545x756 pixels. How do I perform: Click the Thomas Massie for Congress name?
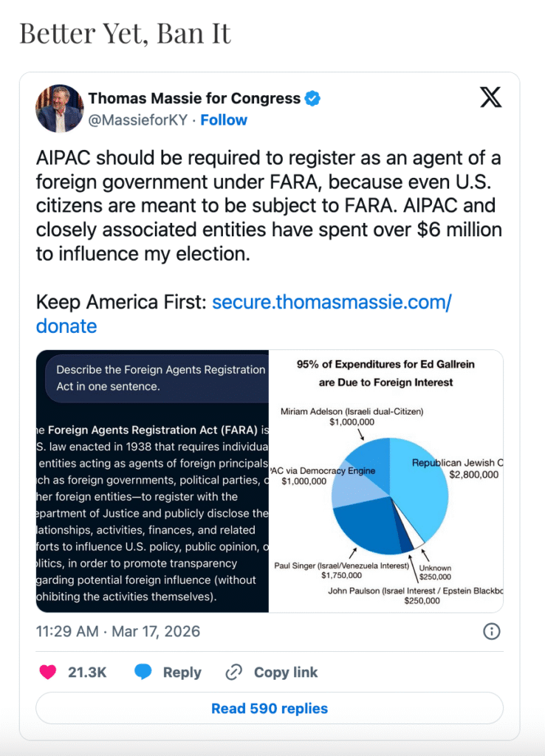[194, 98]
